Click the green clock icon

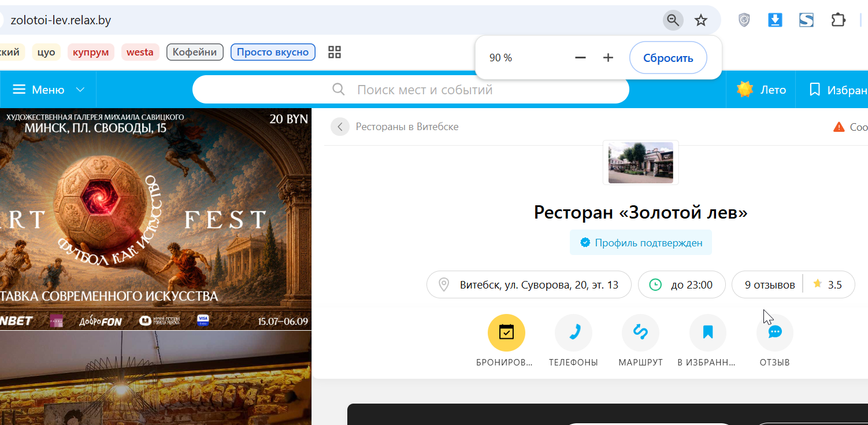click(655, 284)
